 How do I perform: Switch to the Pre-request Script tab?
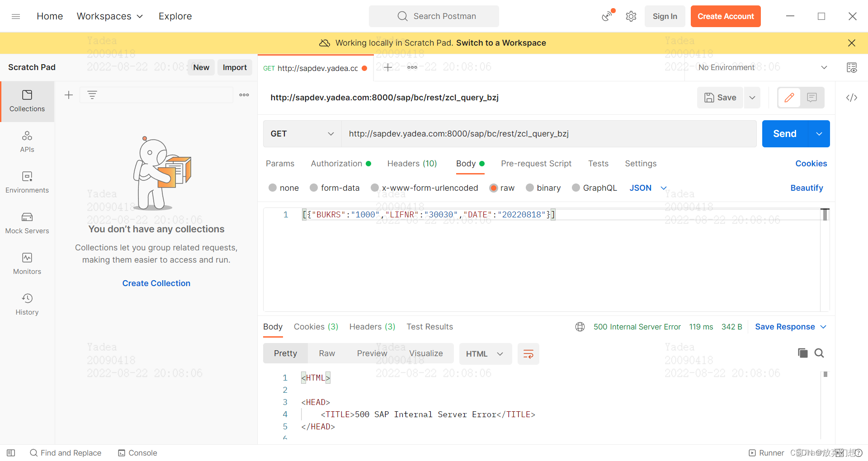pos(536,164)
